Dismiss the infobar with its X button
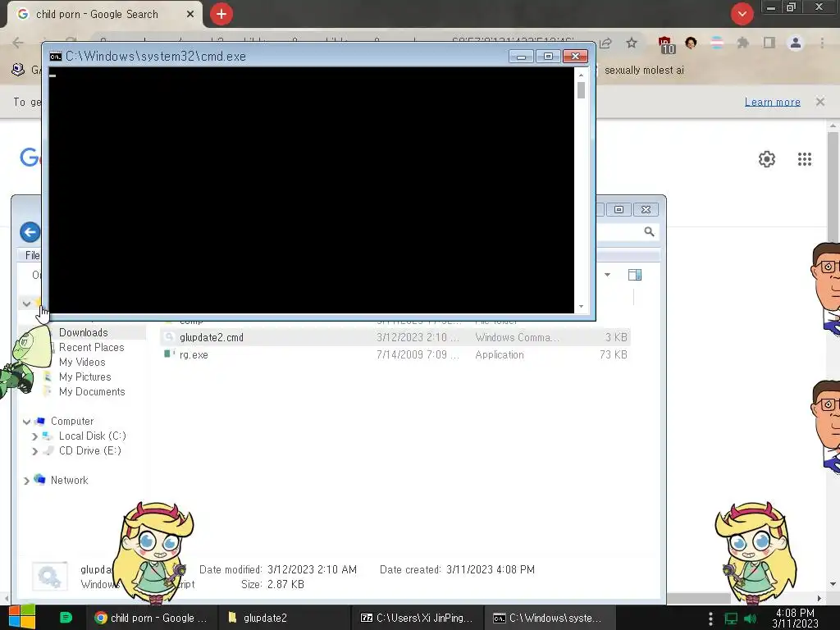Screen dimensions: 840x630 [820, 102]
